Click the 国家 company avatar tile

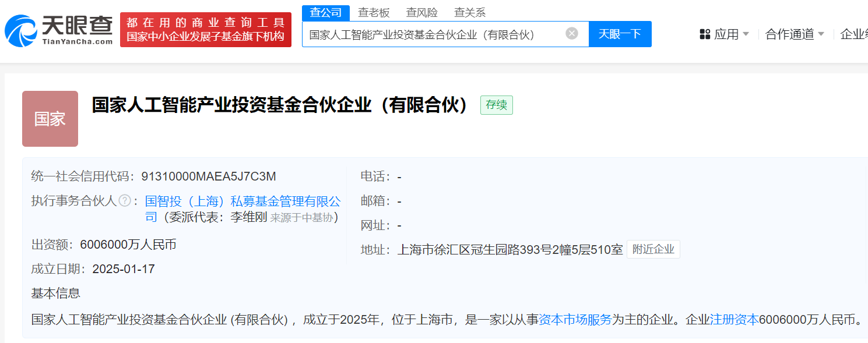(x=50, y=119)
